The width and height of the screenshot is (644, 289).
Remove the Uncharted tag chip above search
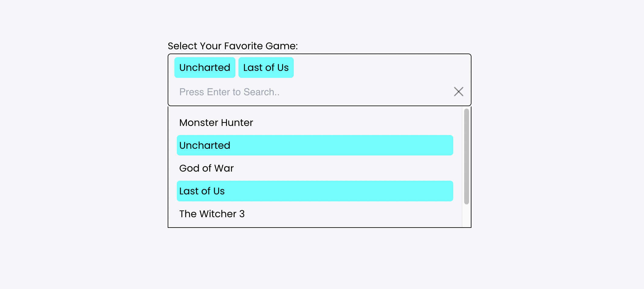pos(205,68)
